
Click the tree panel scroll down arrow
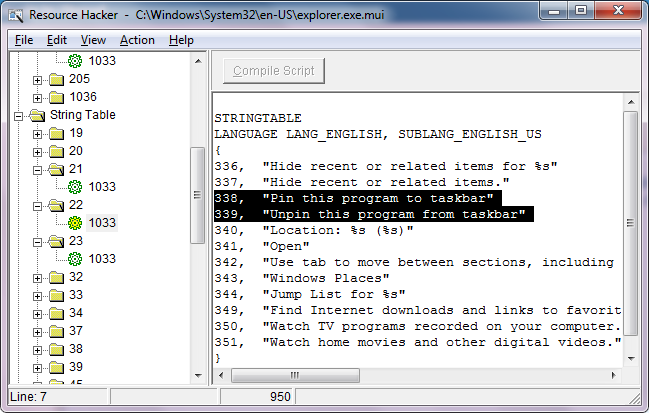(198, 376)
